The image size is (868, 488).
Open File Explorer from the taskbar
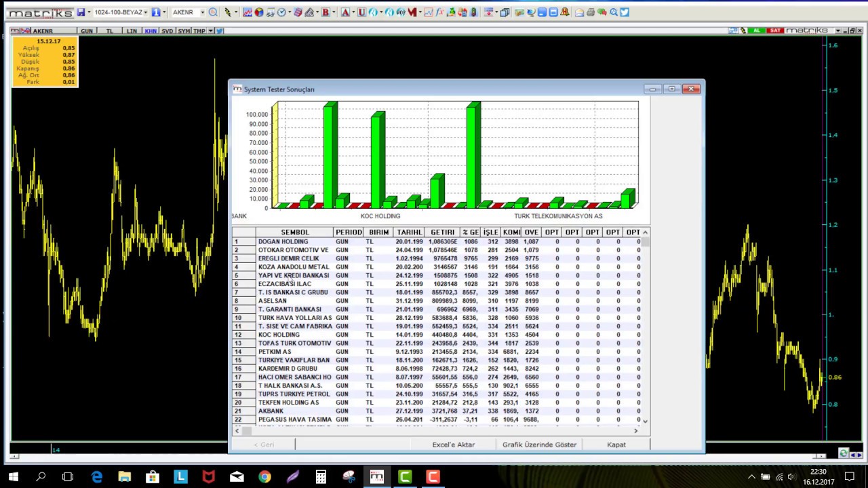(x=124, y=476)
